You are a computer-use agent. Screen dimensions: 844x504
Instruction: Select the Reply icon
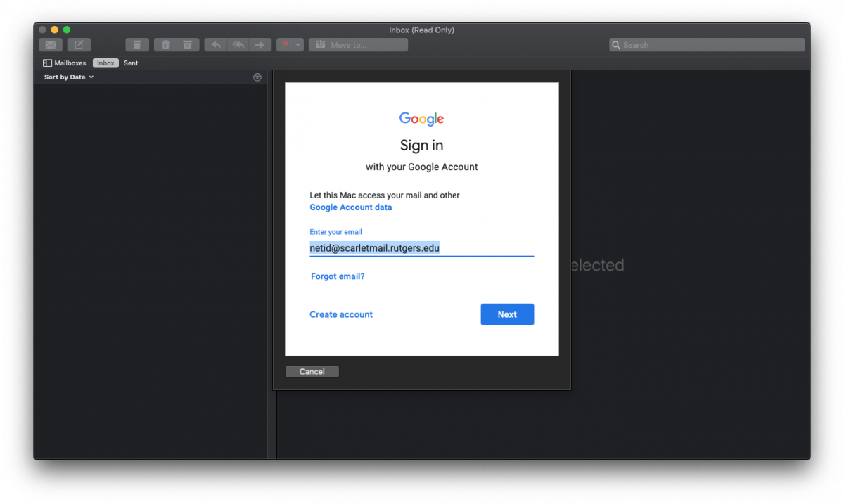(216, 44)
